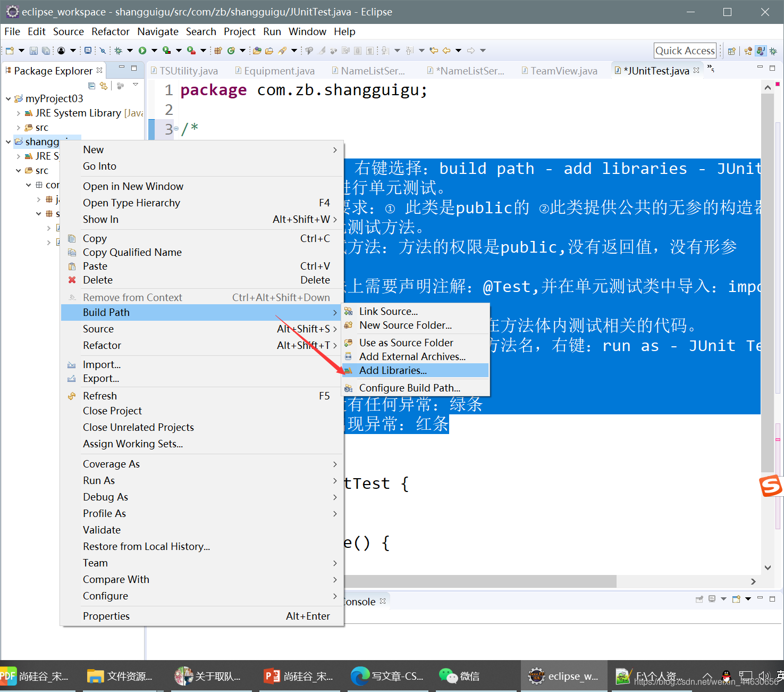Click the green Run toolbar button

(142, 51)
